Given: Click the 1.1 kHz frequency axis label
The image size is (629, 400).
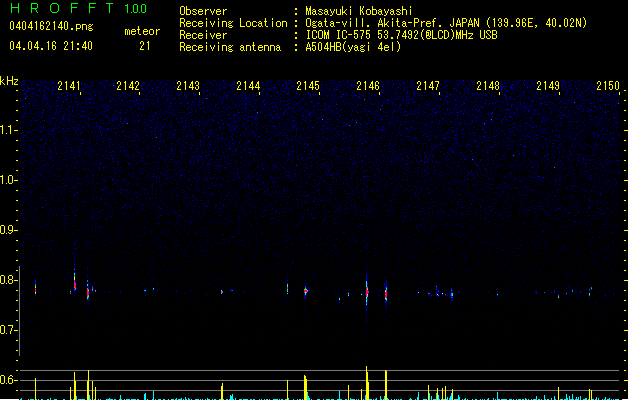Looking at the screenshot, I should pos(8,130).
